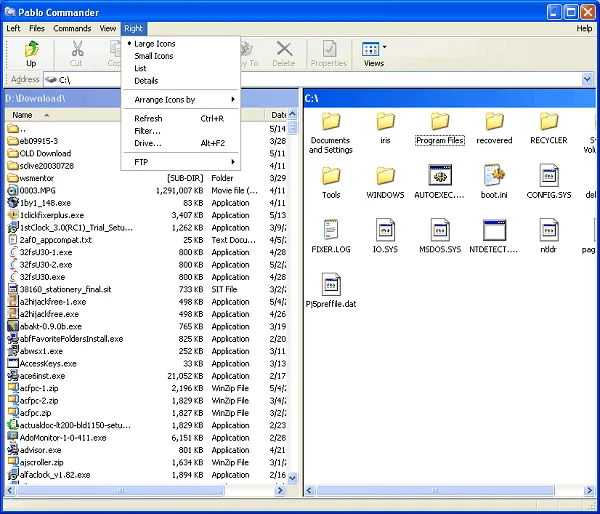The image size is (600, 514).
Task: Click the AccessKeys.exe application icon
Action: [13, 363]
